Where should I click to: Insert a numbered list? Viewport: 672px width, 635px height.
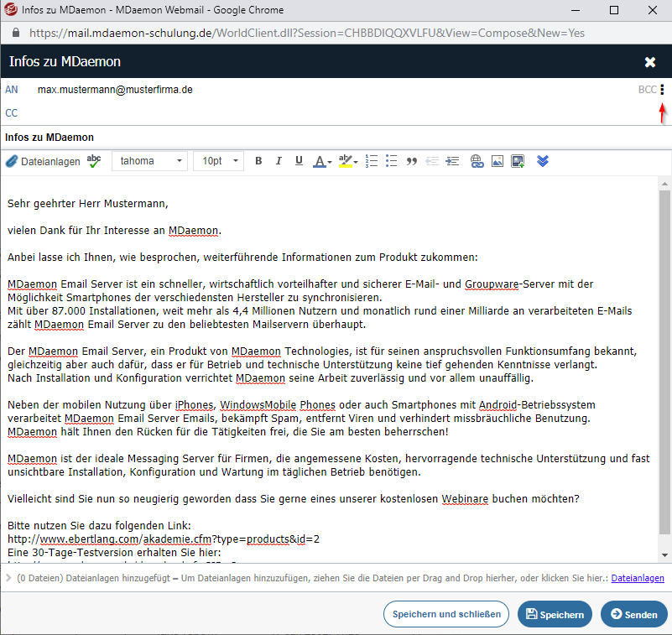click(372, 161)
